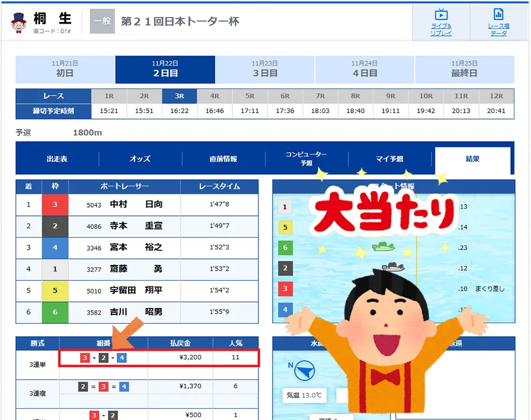Screen dimensions: 531x420
Task: Click the red lane 3 badge for 中村日向
Action: [55, 205]
